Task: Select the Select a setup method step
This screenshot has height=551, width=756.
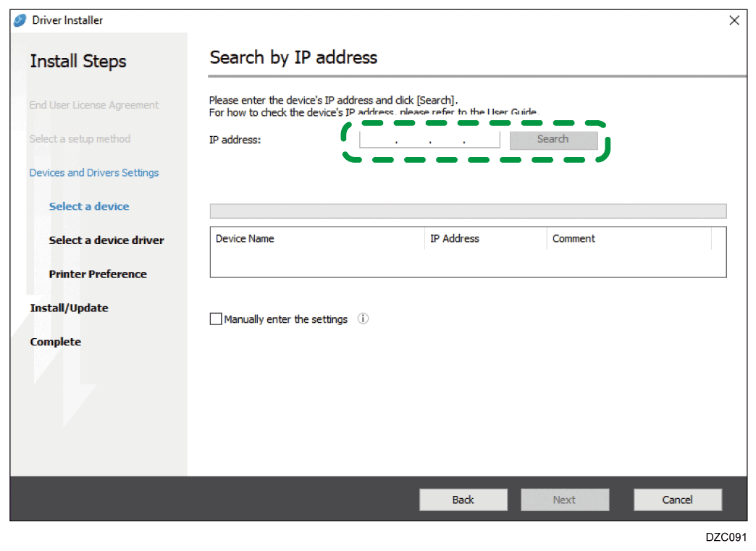Action: [x=80, y=139]
